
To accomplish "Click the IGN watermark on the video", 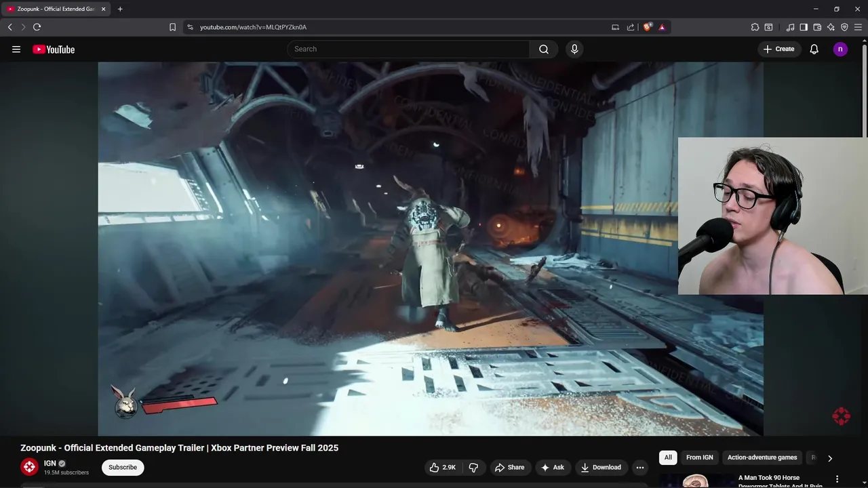I will pyautogui.click(x=841, y=416).
